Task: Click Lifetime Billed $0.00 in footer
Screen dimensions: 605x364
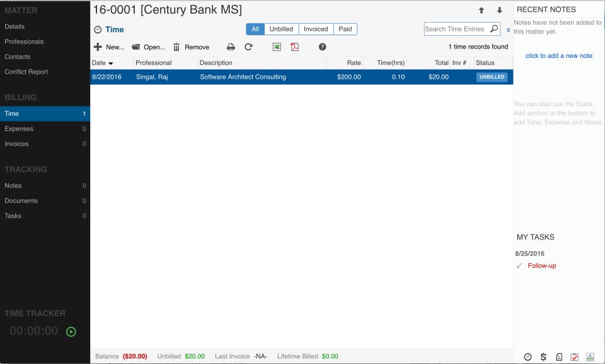Action: [x=308, y=356]
